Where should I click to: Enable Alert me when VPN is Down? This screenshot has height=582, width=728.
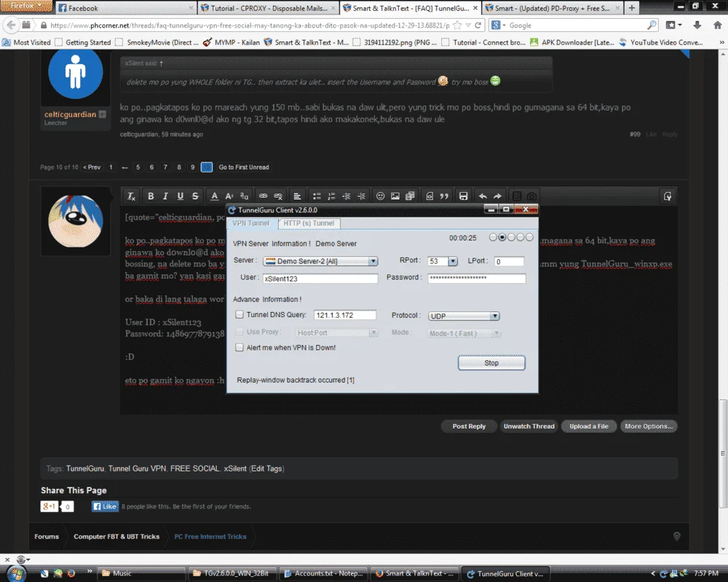(239, 347)
